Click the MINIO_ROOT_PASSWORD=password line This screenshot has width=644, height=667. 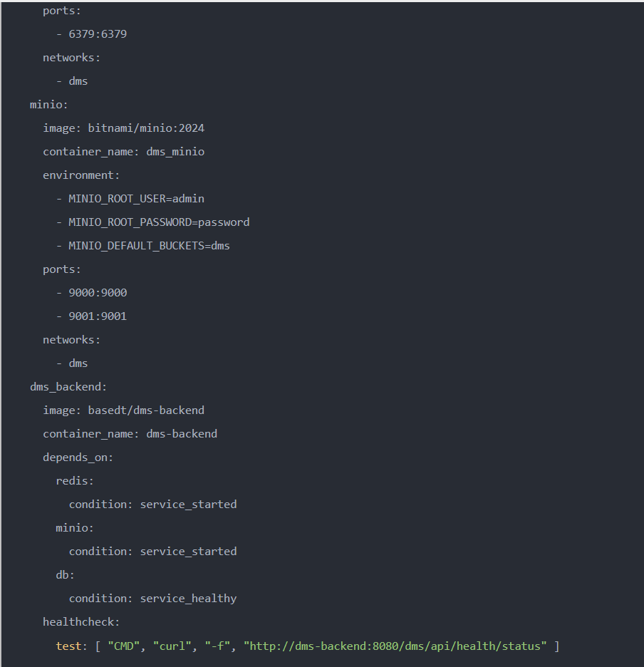[159, 222]
